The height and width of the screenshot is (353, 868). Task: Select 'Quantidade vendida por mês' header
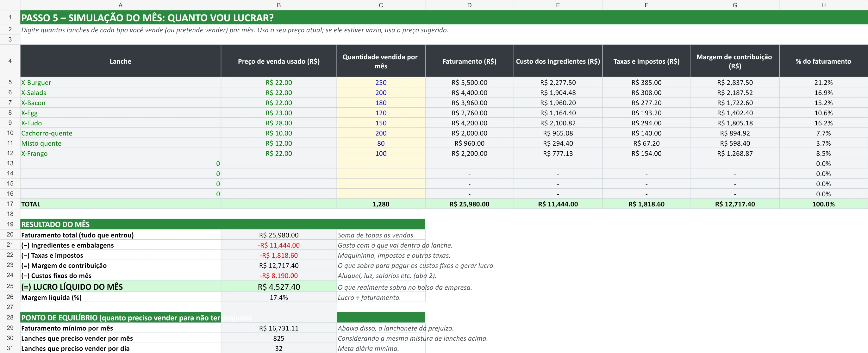(381, 61)
